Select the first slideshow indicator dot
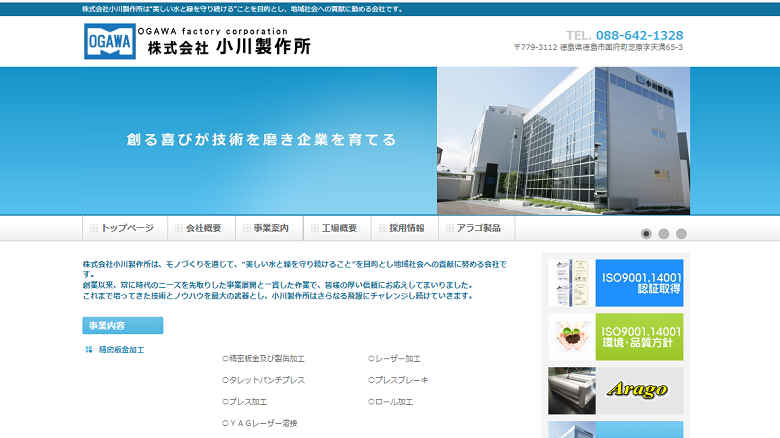The width and height of the screenshot is (780, 438). [x=646, y=234]
